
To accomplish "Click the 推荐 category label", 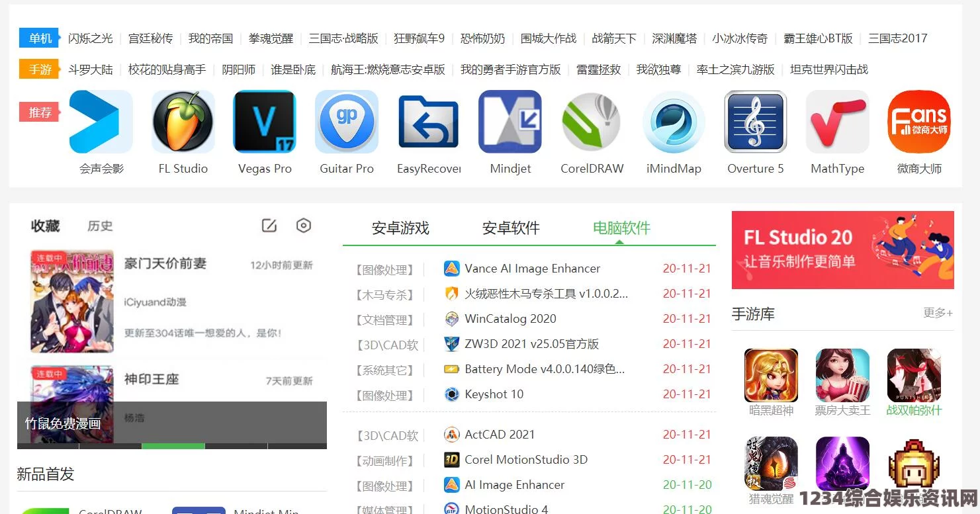I will (x=40, y=112).
